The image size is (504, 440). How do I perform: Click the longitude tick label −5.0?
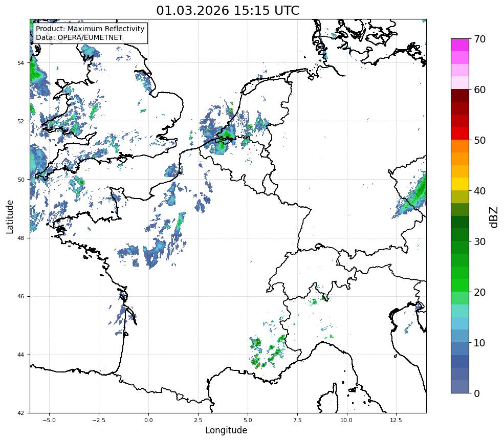(x=49, y=420)
